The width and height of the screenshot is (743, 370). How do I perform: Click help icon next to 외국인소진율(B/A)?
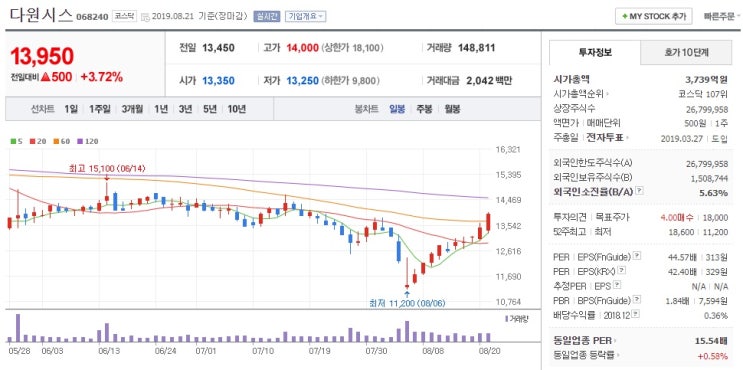click(x=640, y=191)
